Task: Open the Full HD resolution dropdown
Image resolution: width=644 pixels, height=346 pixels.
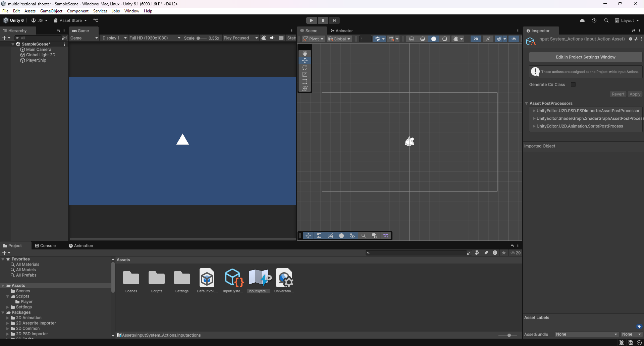Action: (x=155, y=38)
